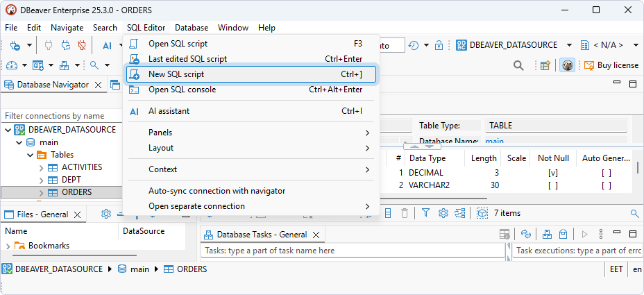Open the active DBEAVER_DATASOURCE selector dropdown
The image size is (644, 295).
pos(569,45)
